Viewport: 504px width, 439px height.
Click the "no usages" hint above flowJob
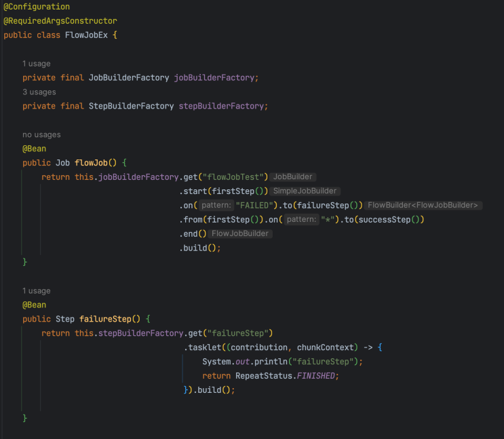tap(41, 134)
